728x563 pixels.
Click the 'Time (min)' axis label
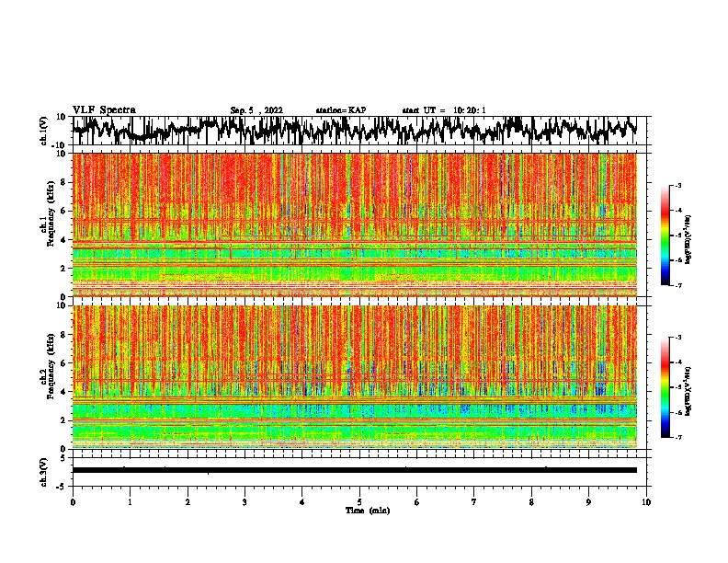368,511
